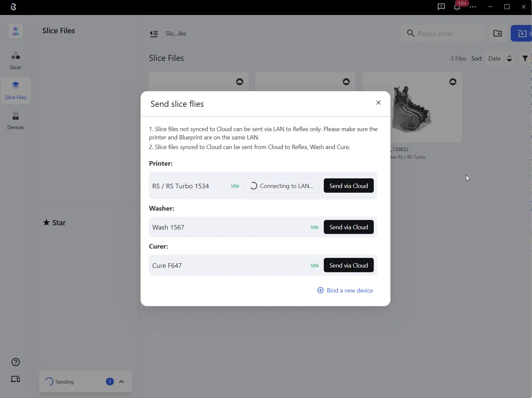The width and height of the screenshot is (532, 398).
Task: Close the Send slice files dialog
Action: (x=378, y=102)
